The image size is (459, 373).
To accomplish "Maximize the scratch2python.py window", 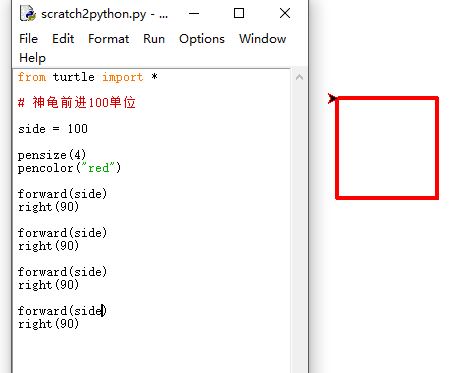I will (239, 14).
